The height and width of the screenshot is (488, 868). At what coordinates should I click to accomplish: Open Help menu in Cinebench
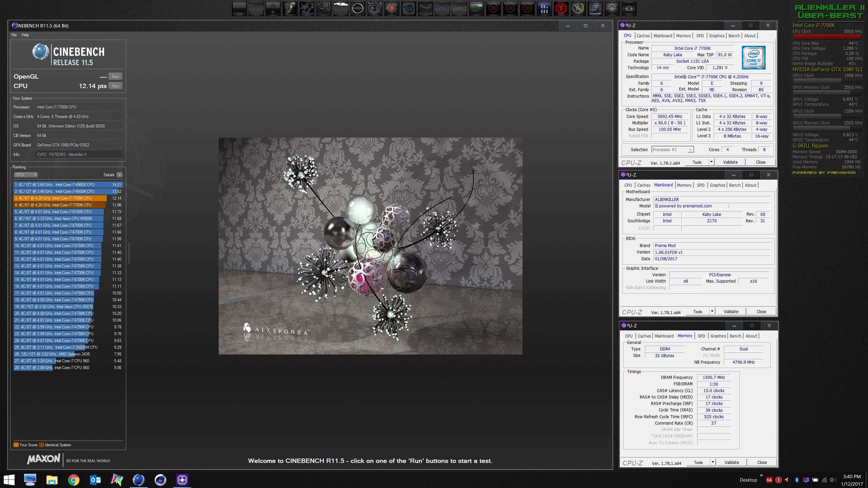(25, 35)
